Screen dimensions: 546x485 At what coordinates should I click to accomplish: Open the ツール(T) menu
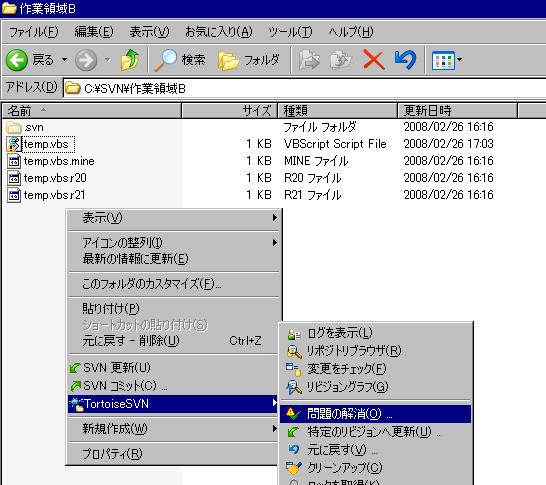tap(290, 32)
